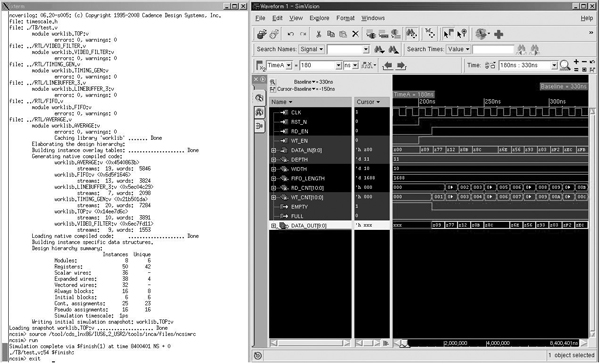Copy the selected signal
The image size is (600, 364).
(331, 34)
